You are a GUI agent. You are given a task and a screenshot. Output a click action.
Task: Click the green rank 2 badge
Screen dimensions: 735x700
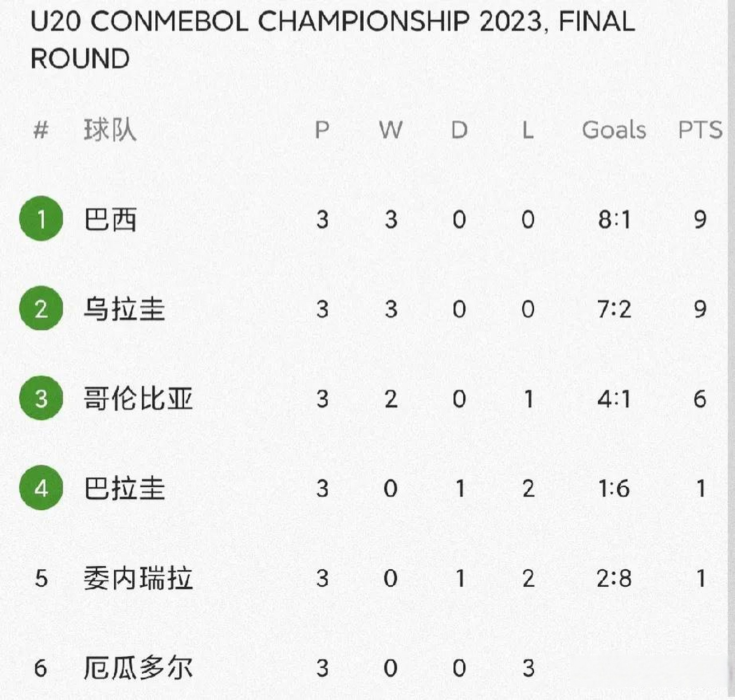41,308
